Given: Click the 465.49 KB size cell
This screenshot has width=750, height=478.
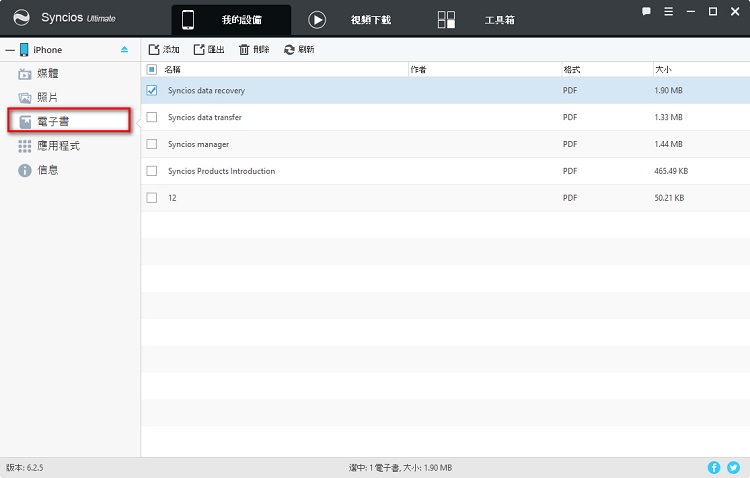Looking at the screenshot, I should [671, 171].
